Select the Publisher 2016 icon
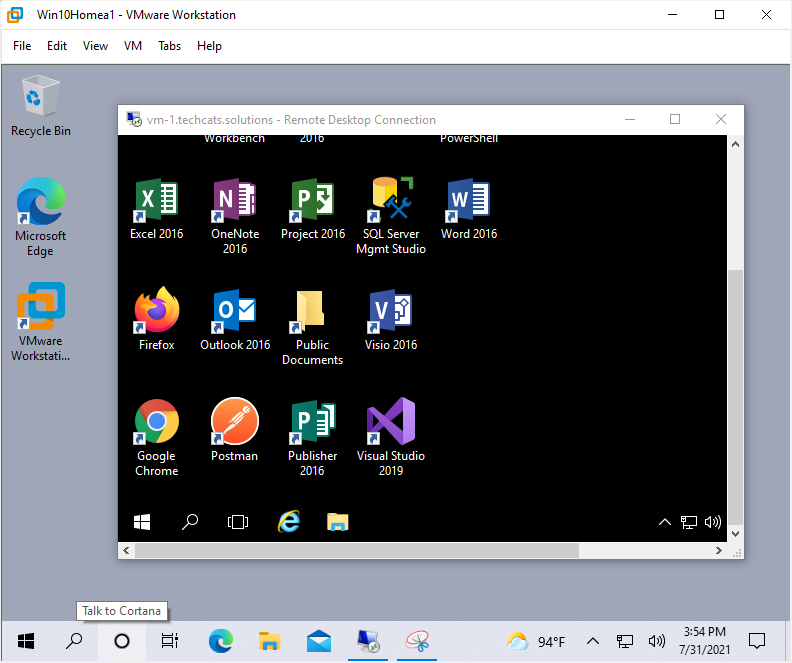Viewport: 792px width, 663px height. tap(313, 438)
